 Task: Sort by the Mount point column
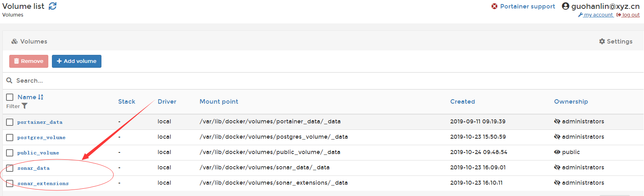219,102
